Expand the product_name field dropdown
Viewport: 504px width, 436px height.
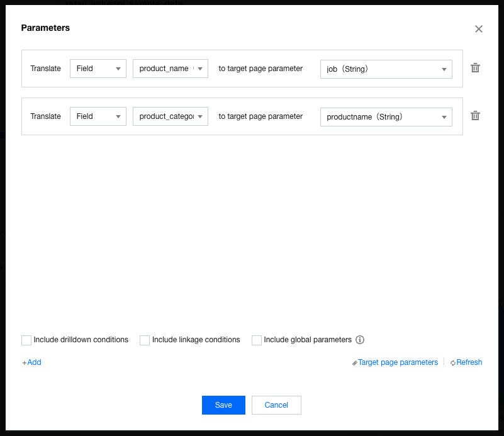(170, 69)
